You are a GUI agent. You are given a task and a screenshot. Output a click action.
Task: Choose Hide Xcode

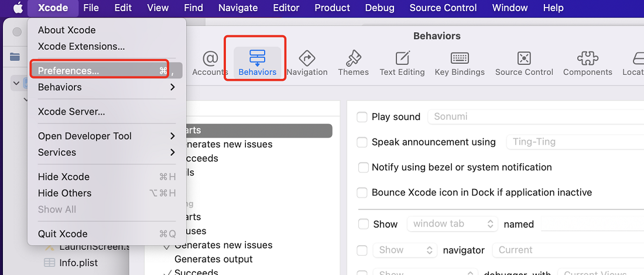pyautogui.click(x=107, y=177)
